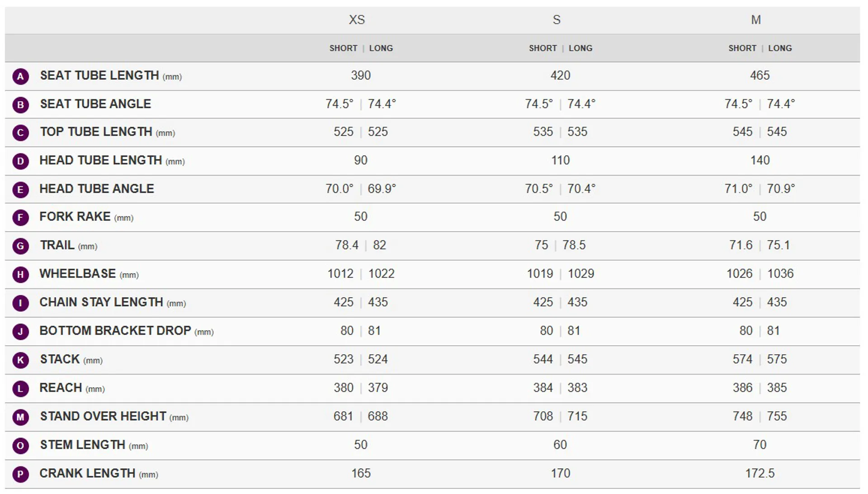Select the XS size column header
The height and width of the screenshot is (494, 868).
(x=357, y=20)
